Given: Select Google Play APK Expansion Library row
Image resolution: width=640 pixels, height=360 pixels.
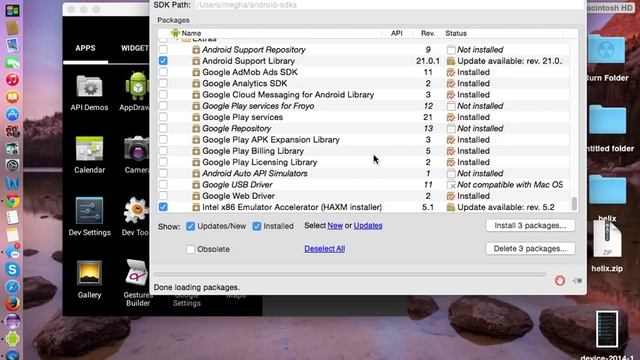Looking at the screenshot, I should click(364, 140).
